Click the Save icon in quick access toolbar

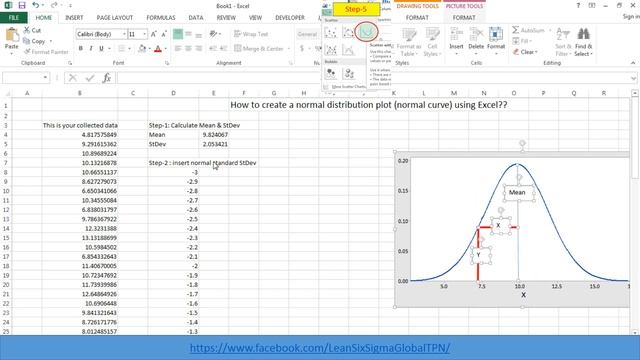coord(22,5)
